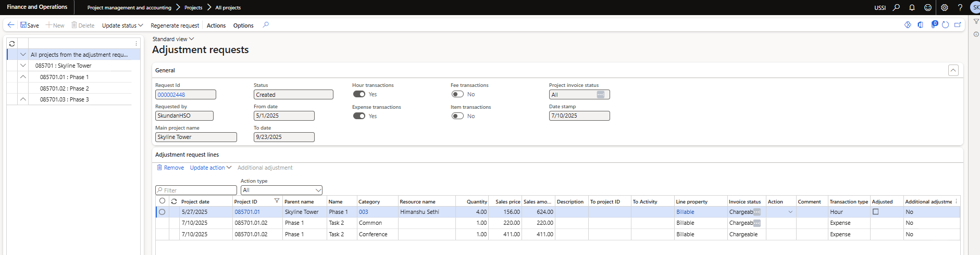The height and width of the screenshot is (255, 980).
Task: Click the back arrow in the action pane
Action: coord(11,25)
